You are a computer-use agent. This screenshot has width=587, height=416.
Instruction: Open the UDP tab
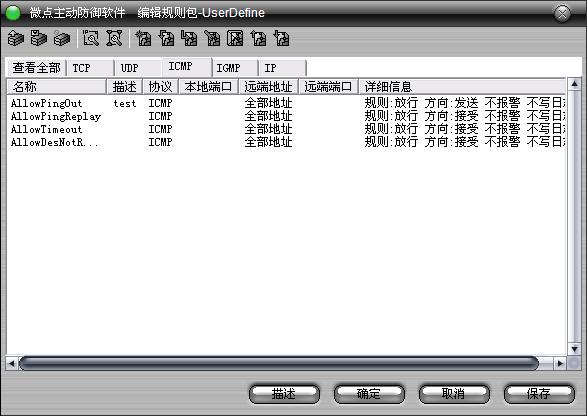coord(139,68)
